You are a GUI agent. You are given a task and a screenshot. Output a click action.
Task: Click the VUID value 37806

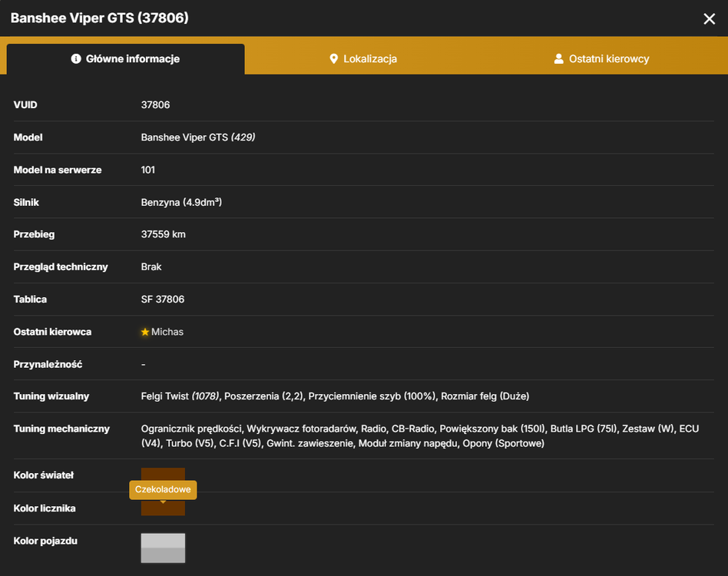(155, 105)
